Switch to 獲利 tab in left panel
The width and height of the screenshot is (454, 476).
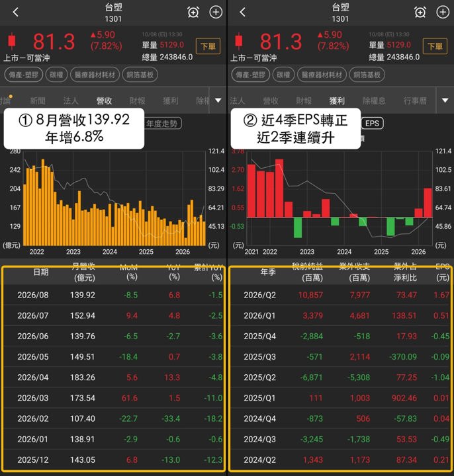click(171, 100)
